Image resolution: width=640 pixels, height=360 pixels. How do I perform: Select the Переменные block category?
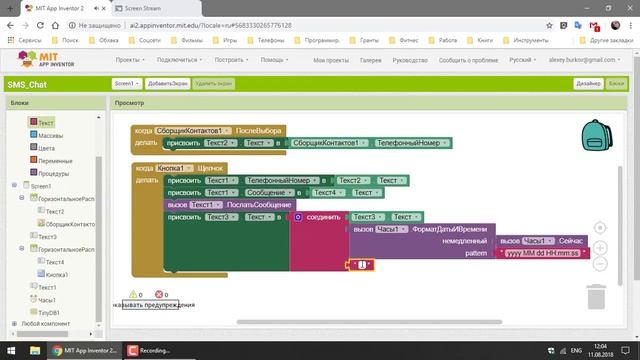[51, 160]
